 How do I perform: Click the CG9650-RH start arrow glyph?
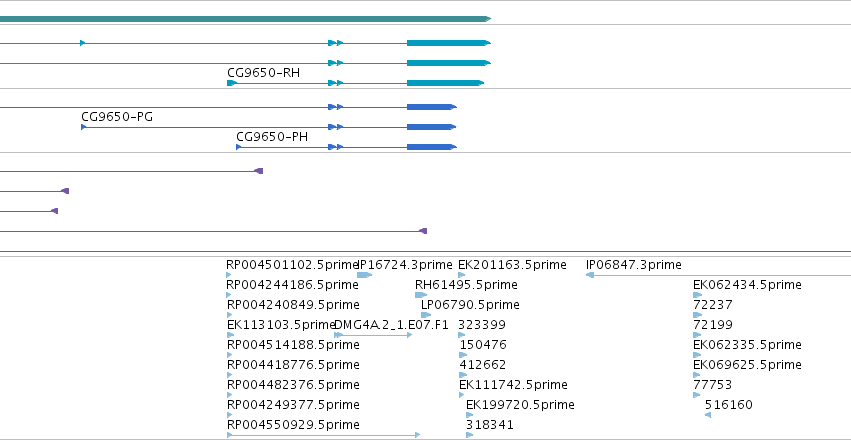point(232,83)
